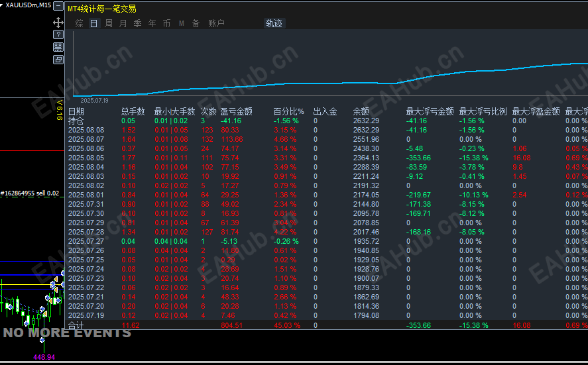Click the 轨迹 track button
Screen dimensions: 588x365
(274, 23)
